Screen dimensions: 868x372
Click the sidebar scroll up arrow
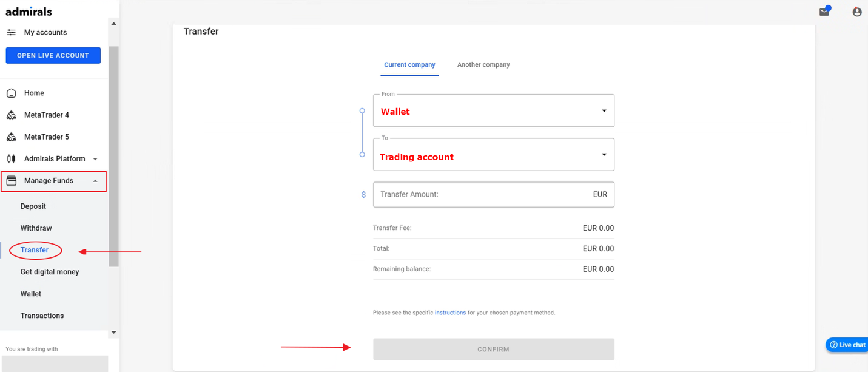113,24
